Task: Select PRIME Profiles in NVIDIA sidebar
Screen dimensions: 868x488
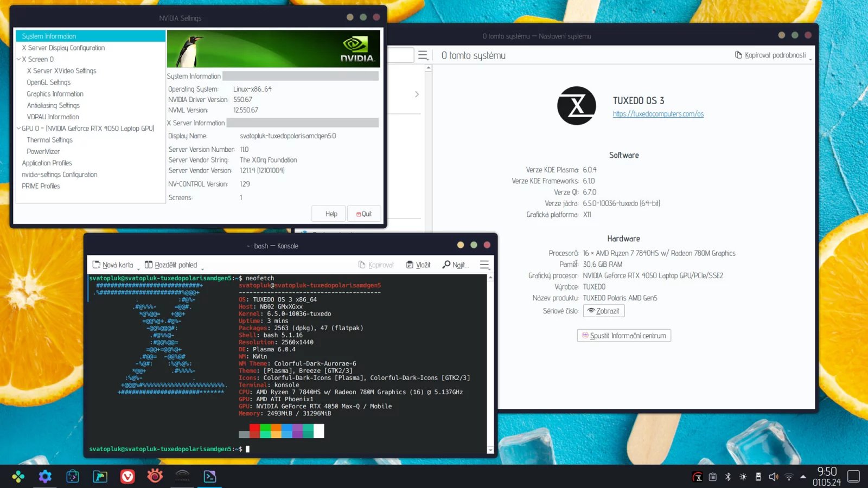Action: pos(41,186)
